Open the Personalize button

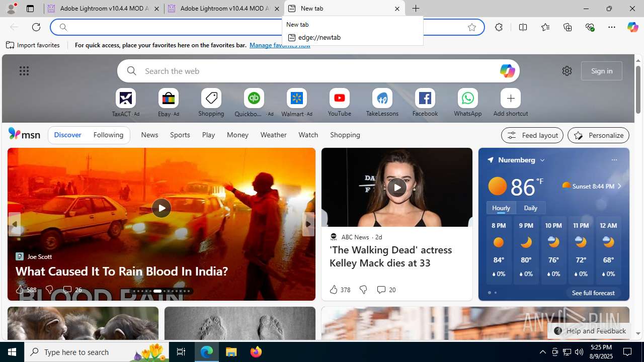coord(598,135)
